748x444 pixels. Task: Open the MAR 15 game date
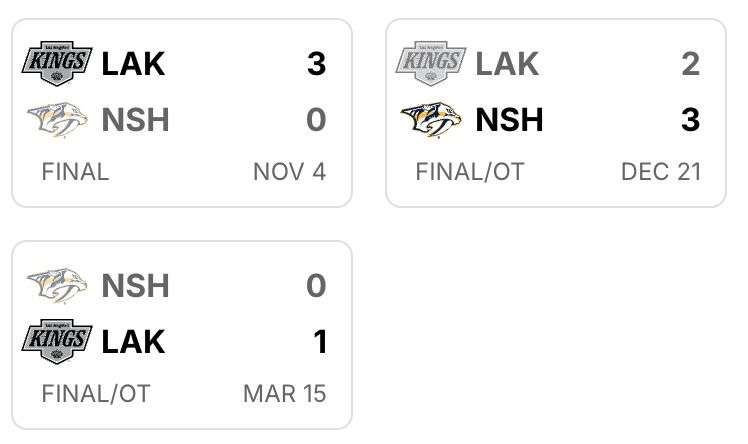pos(284,393)
